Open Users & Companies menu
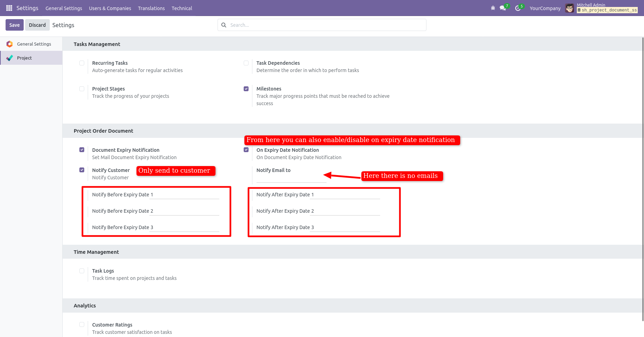 (x=110, y=8)
